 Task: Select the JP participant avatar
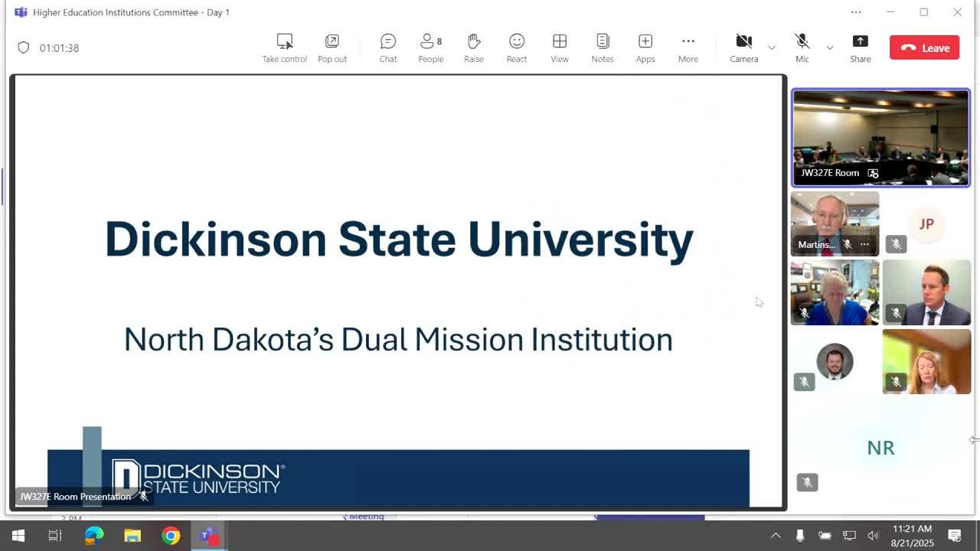pos(926,223)
